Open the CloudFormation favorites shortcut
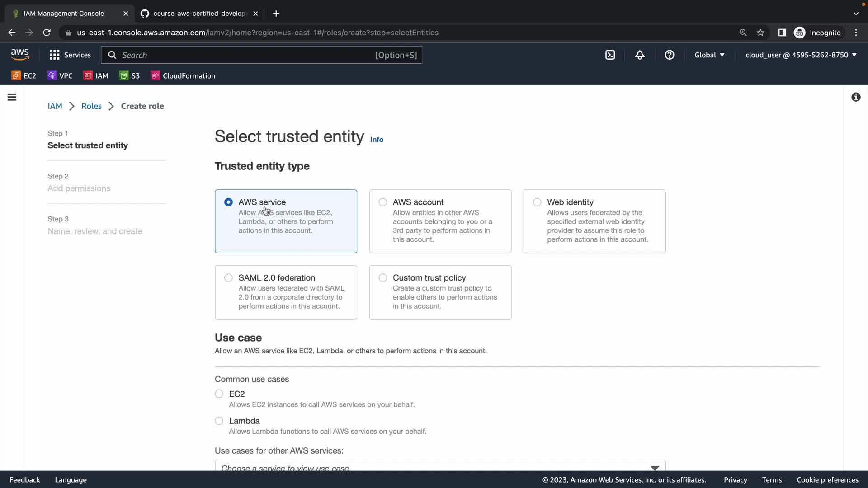 click(183, 75)
